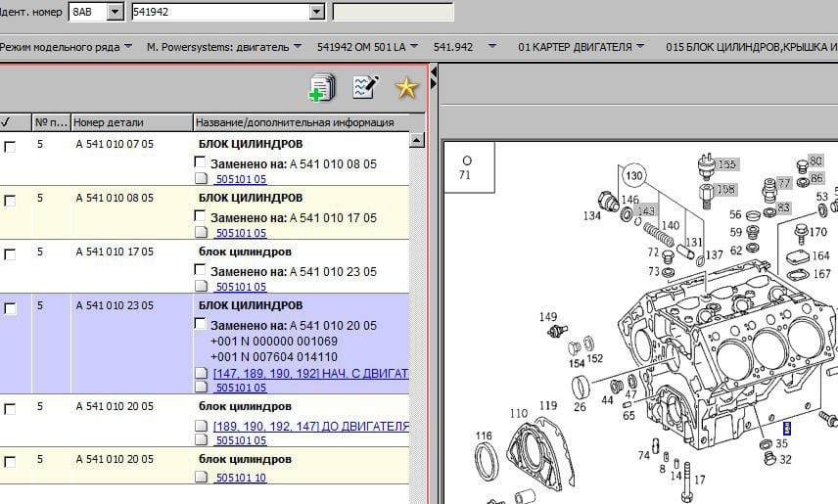Expand the 541942 combo box list
This screenshot has width=838, height=504.
click(316, 12)
